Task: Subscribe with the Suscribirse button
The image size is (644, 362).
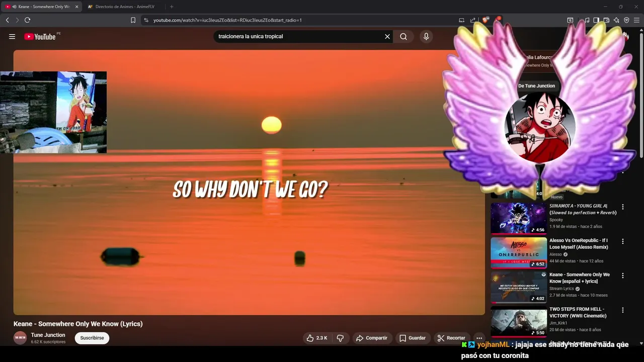Action: [x=92, y=338]
